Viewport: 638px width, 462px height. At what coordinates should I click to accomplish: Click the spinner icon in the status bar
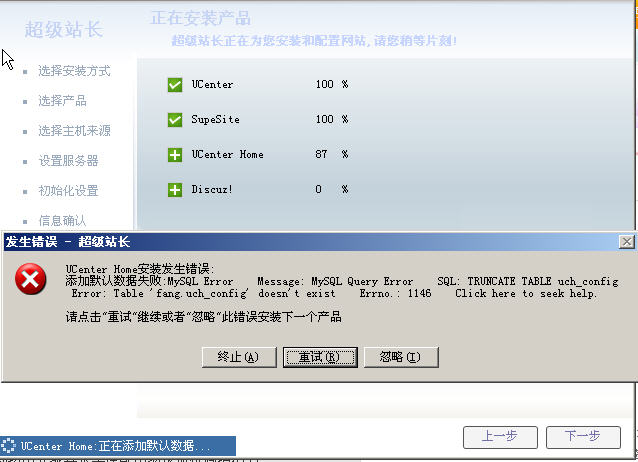tap(8, 446)
